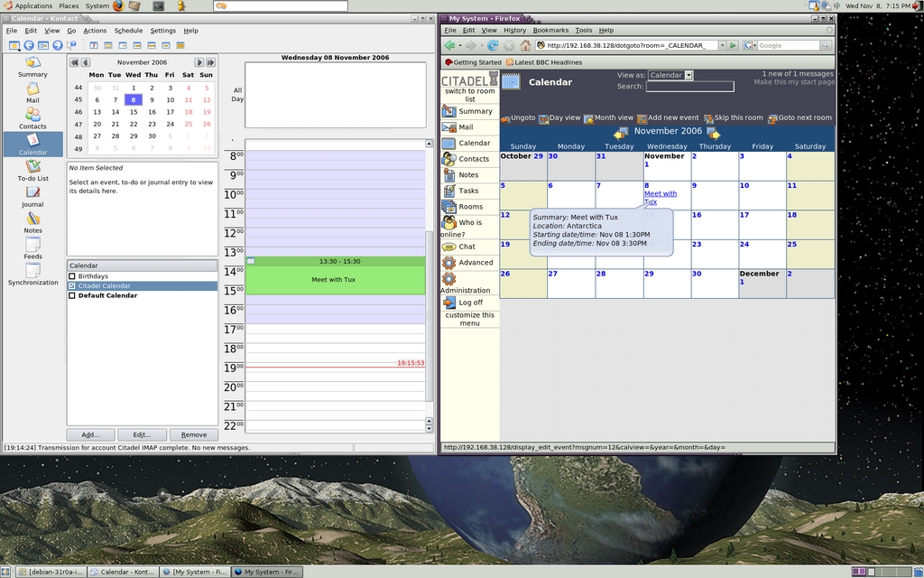Uncheck the Citadel Calendar checkbox
Viewport: 924px width, 578px height.
[x=72, y=286]
